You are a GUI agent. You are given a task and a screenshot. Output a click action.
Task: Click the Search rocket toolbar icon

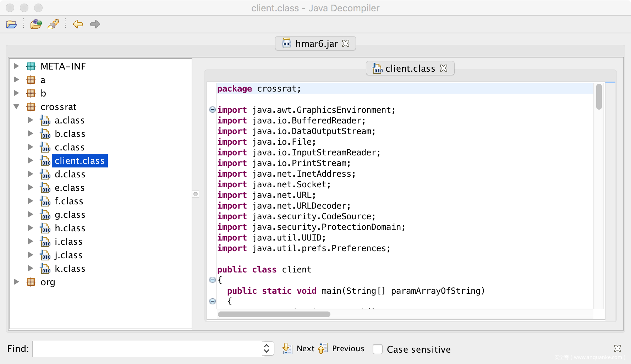coord(54,24)
